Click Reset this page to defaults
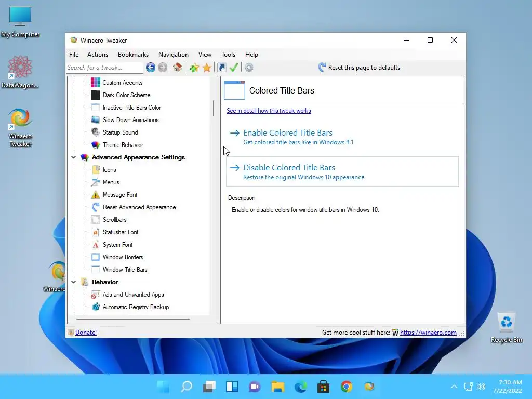The image size is (532, 399). (x=359, y=68)
